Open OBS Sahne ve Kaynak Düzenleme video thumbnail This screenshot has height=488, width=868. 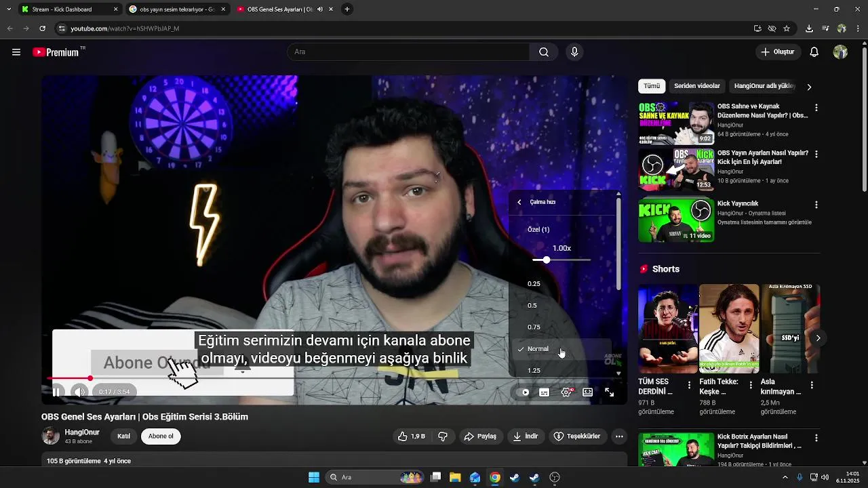pos(676,123)
